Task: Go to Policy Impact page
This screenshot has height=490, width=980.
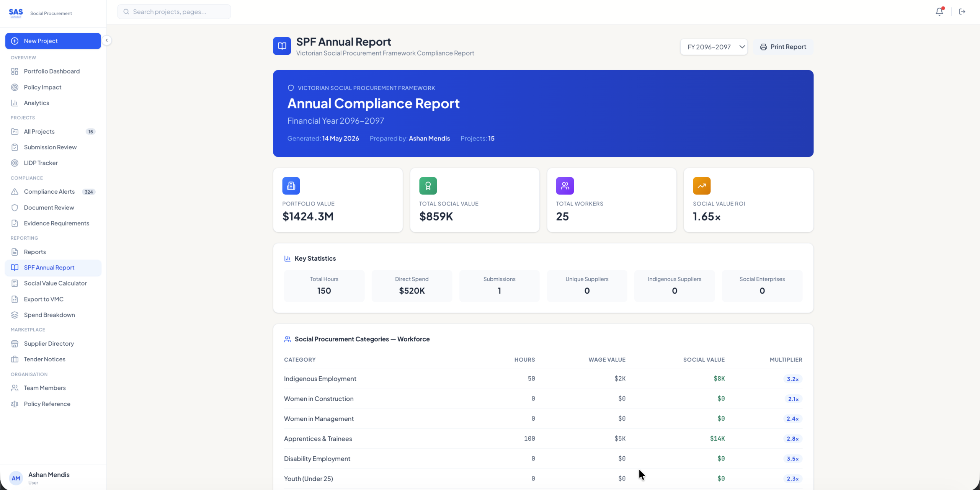Action: click(x=53, y=87)
